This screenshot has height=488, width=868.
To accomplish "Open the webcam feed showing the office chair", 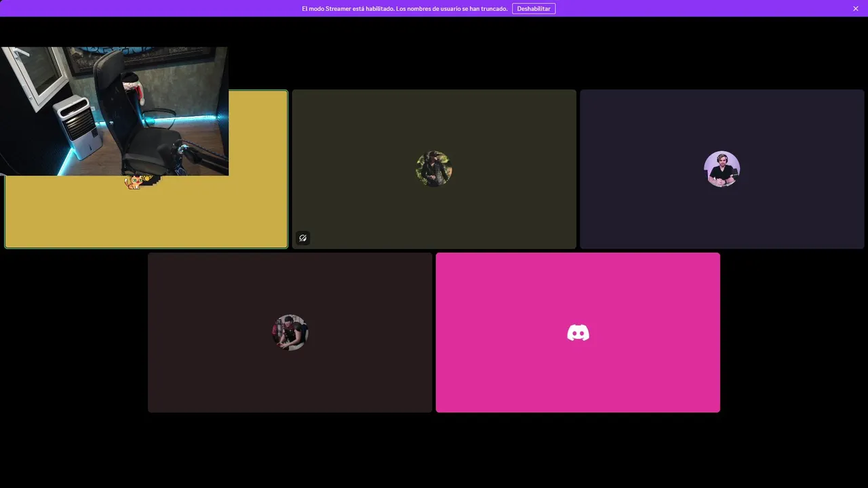I will point(114,111).
